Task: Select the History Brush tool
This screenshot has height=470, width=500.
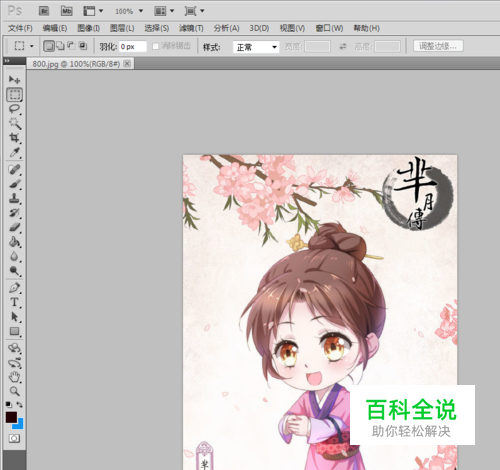Action: (14, 213)
